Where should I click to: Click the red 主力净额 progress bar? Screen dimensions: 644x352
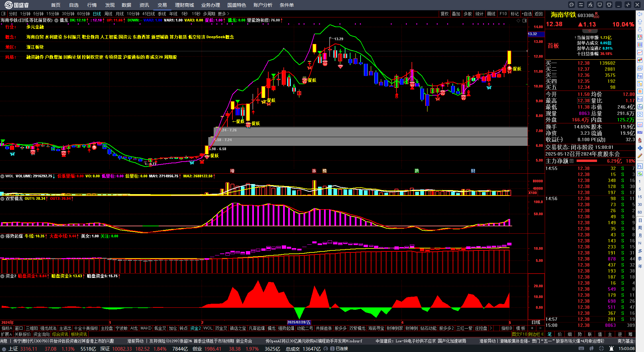(587, 161)
